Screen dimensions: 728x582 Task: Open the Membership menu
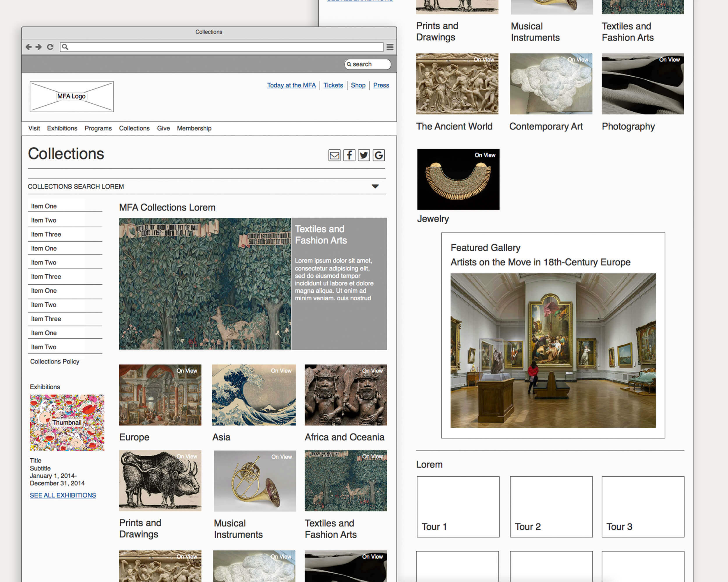194,128
